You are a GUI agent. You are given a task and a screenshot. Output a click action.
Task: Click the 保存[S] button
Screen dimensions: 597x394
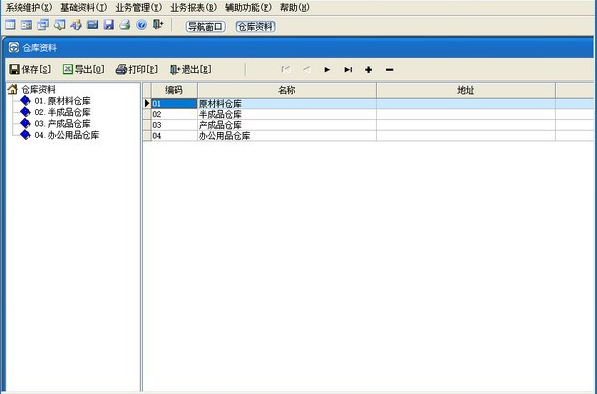coord(30,70)
